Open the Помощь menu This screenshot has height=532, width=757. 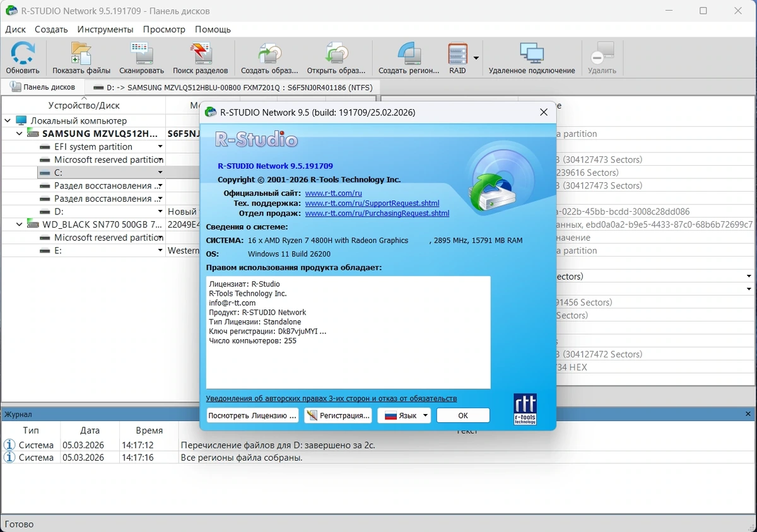pos(213,29)
